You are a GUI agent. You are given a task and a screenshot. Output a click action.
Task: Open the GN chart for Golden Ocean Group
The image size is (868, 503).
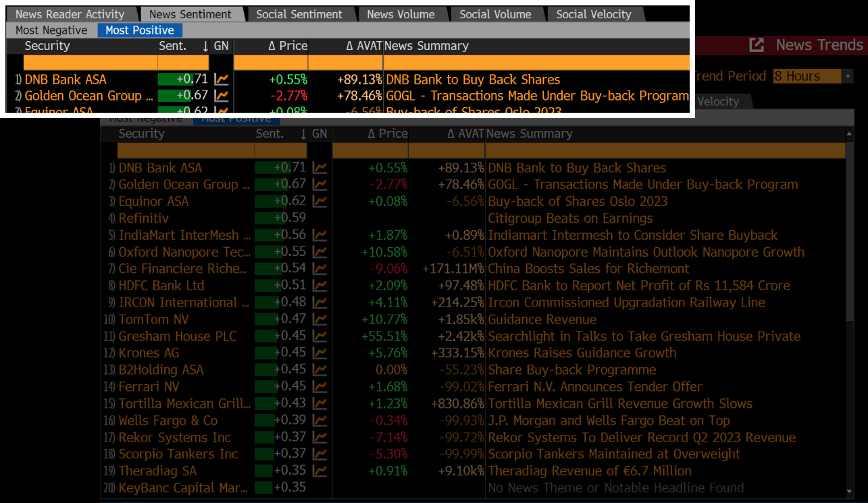pyautogui.click(x=320, y=184)
